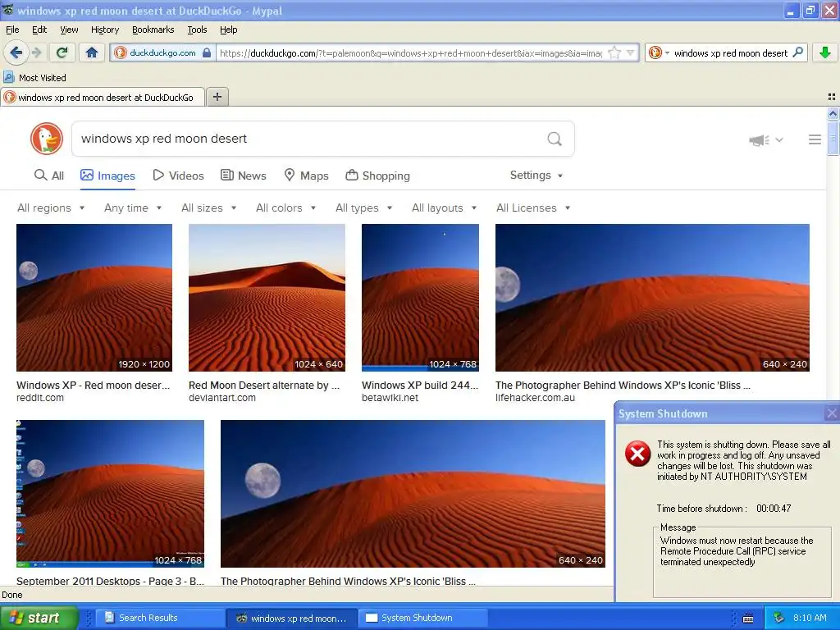Expand the All sizes filter
840x630 pixels.
point(209,208)
